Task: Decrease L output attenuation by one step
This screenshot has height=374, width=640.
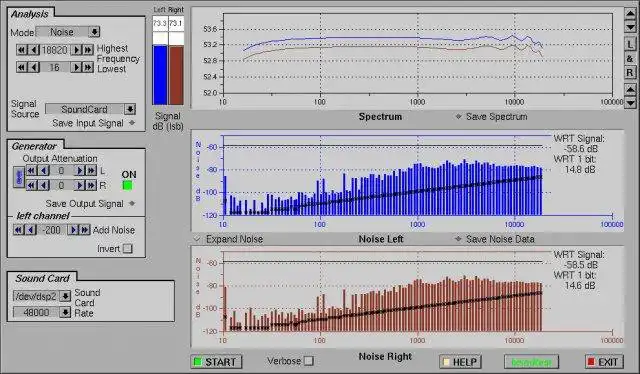Action: click(x=43, y=170)
